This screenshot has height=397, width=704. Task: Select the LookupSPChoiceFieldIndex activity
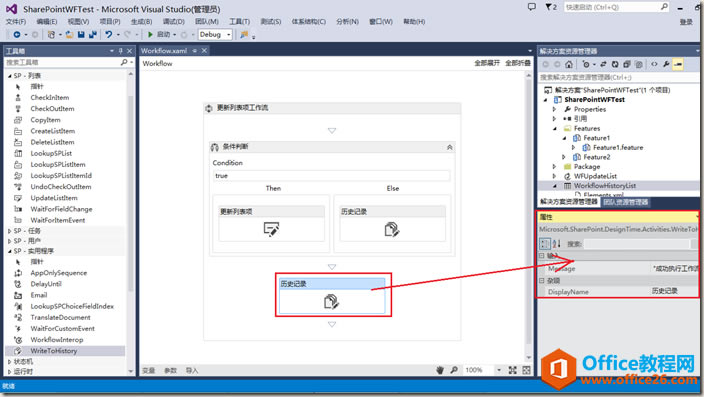pos(72,306)
